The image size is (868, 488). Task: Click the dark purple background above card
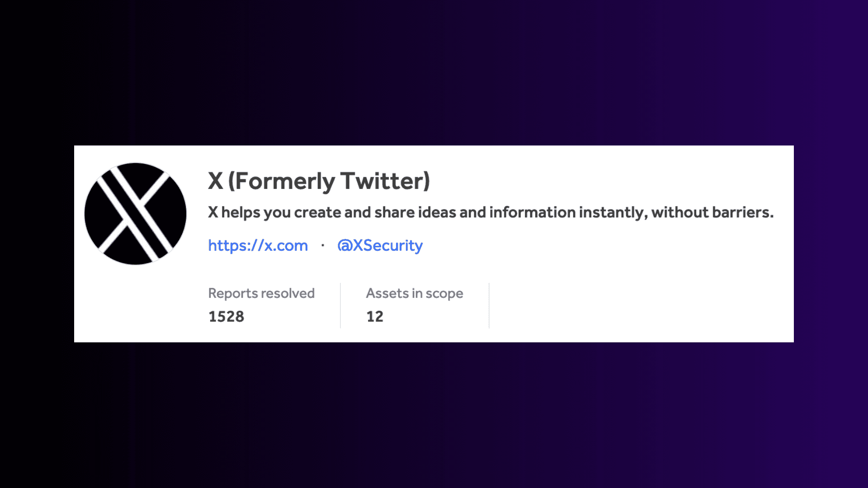pos(434,72)
